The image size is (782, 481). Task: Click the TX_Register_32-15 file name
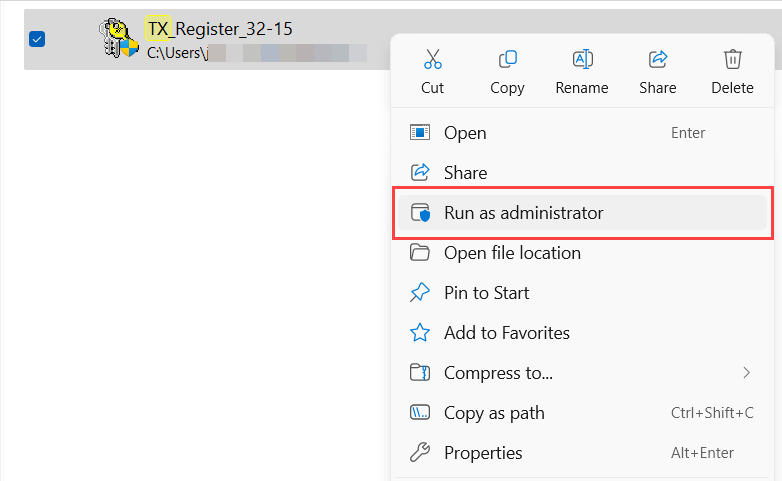tap(219, 29)
